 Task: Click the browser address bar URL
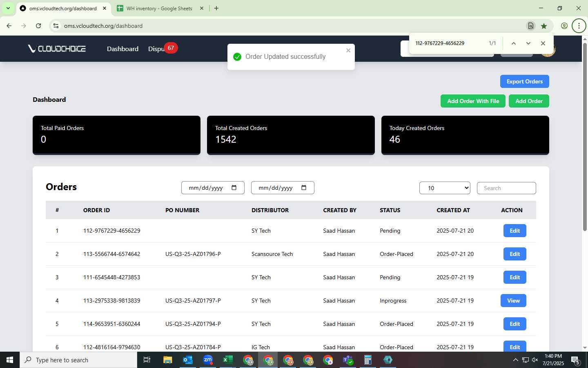103,26
